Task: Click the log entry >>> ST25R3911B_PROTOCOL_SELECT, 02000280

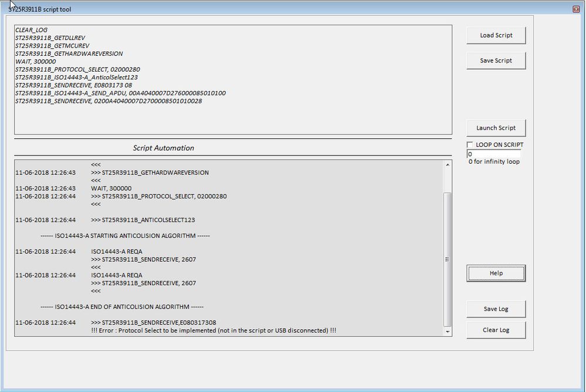Action: 159,196
